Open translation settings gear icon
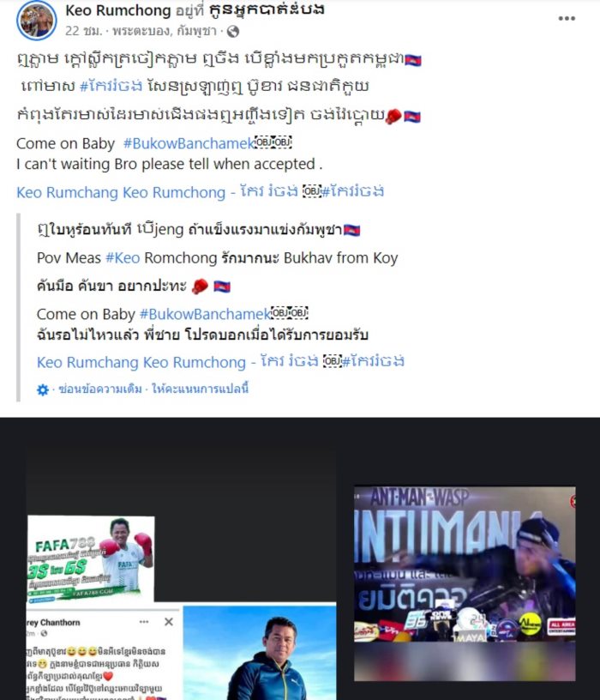600x700 pixels. click(x=42, y=389)
